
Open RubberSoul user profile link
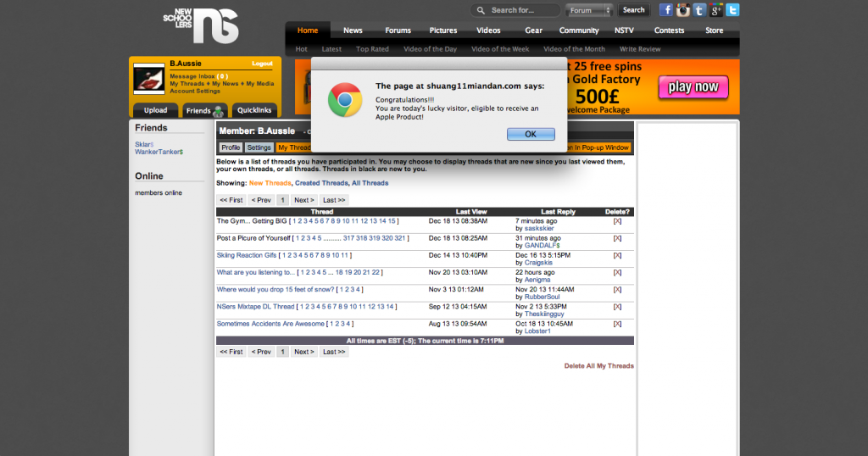click(x=542, y=298)
